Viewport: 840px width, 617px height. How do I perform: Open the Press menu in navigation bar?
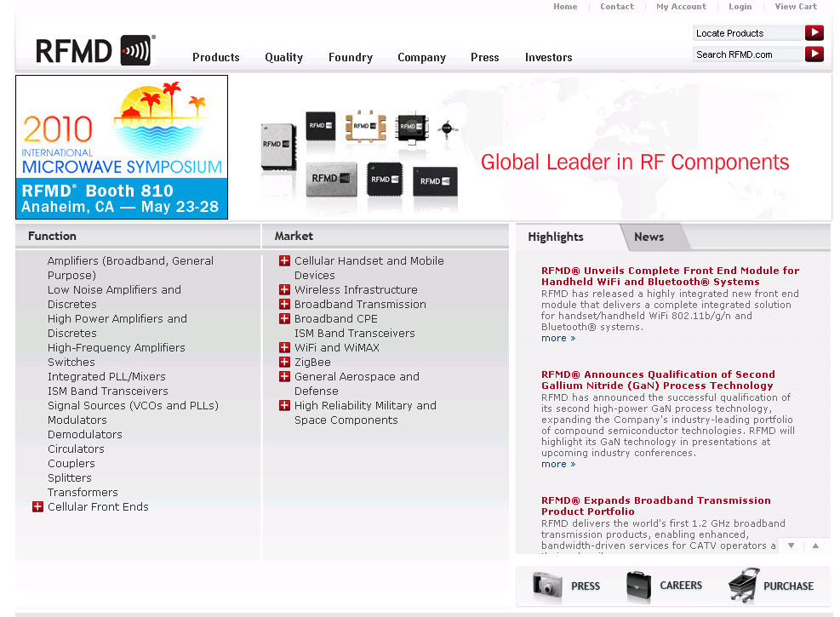(485, 57)
